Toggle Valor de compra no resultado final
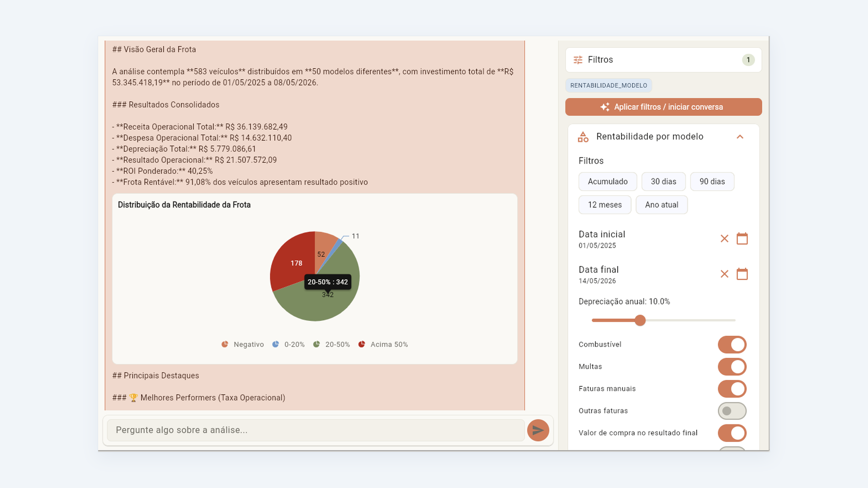Viewport: 868px width, 488px height. point(732,433)
